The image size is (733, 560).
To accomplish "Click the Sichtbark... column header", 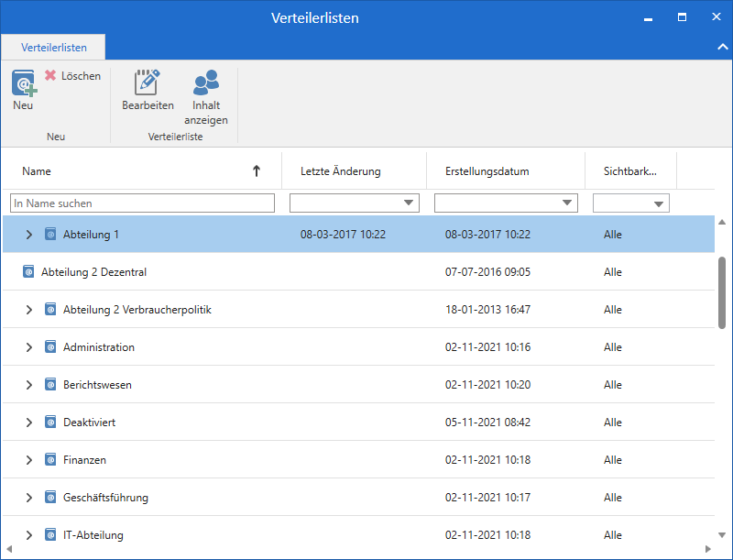I will [x=630, y=171].
